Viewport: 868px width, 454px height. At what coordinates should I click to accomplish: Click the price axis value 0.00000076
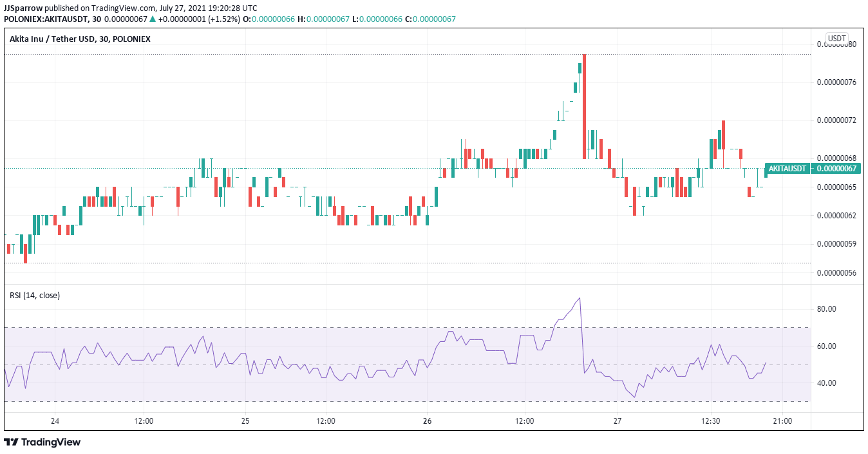(836, 82)
